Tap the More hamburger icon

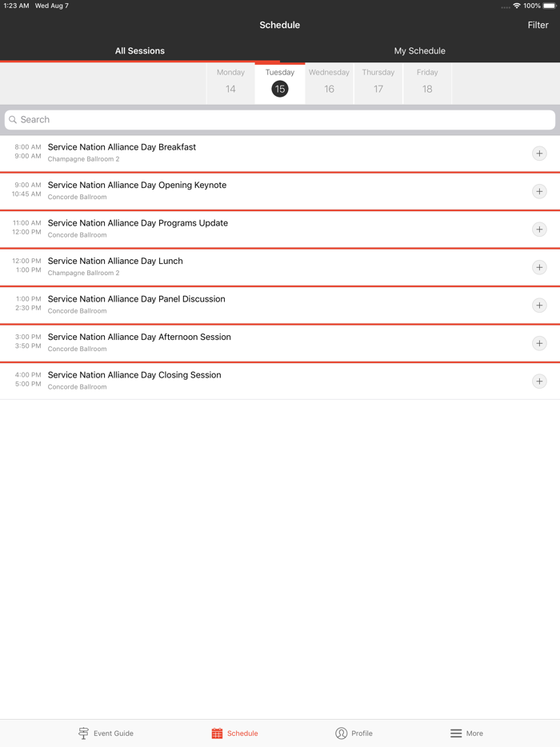click(456, 733)
